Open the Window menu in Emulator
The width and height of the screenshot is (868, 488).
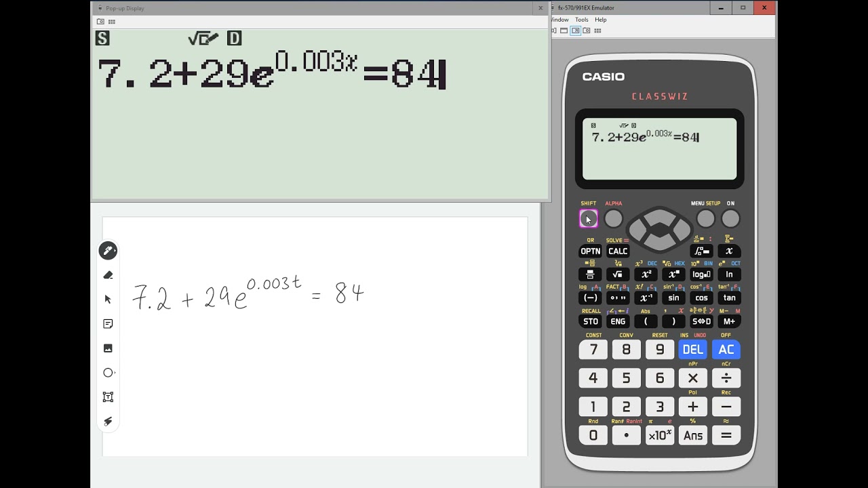559,20
